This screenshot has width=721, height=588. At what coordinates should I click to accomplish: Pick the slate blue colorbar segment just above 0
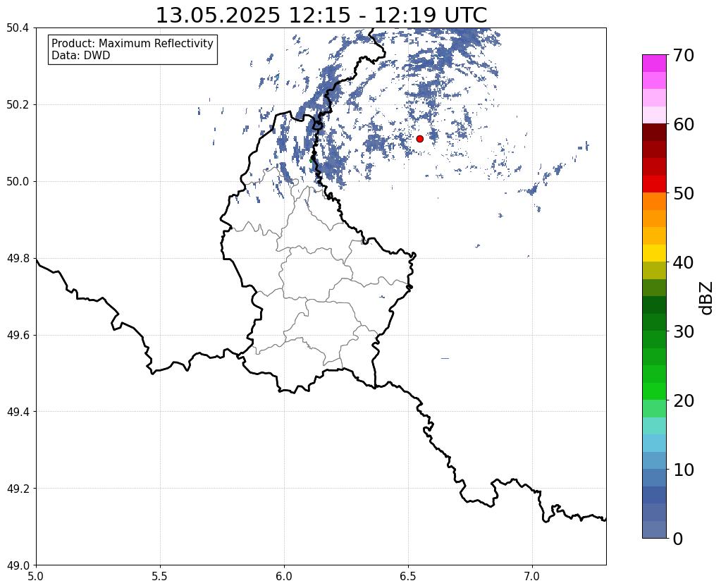654,529
